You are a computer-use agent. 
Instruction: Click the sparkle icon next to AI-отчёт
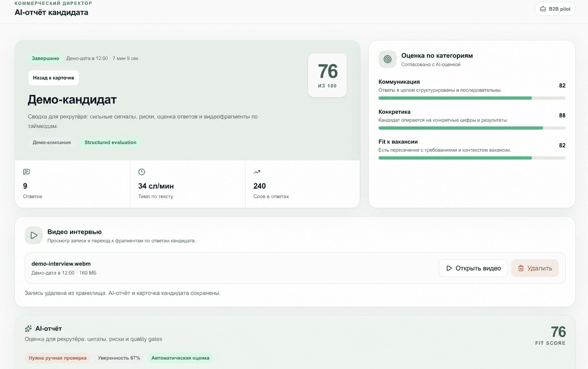point(28,329)
